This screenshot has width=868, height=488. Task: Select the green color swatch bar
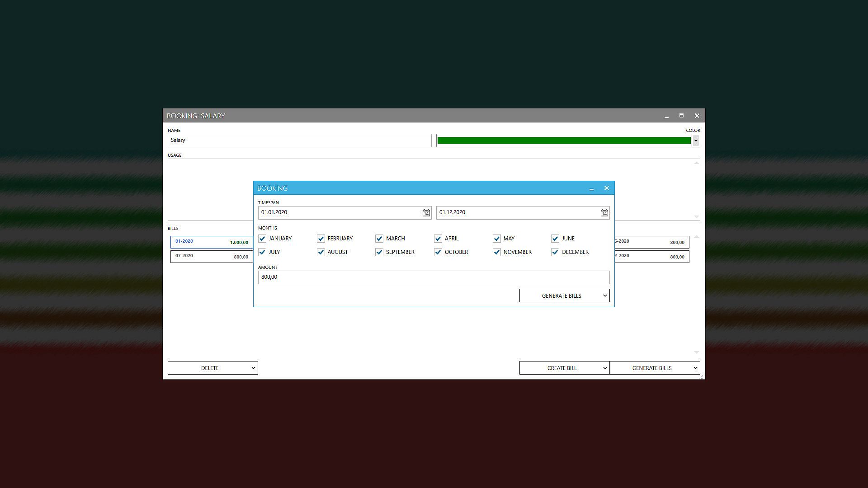tap(563, 141)
